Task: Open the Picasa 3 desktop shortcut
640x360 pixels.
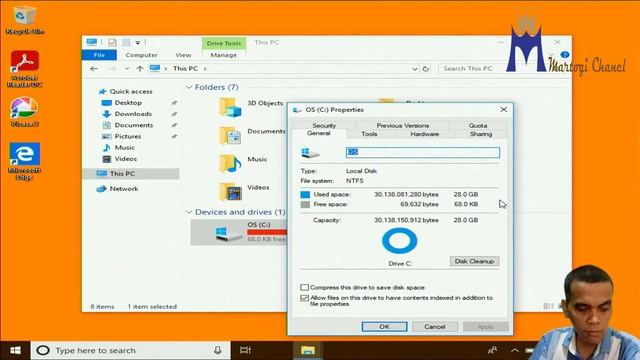Action: (x=24, y=112)
